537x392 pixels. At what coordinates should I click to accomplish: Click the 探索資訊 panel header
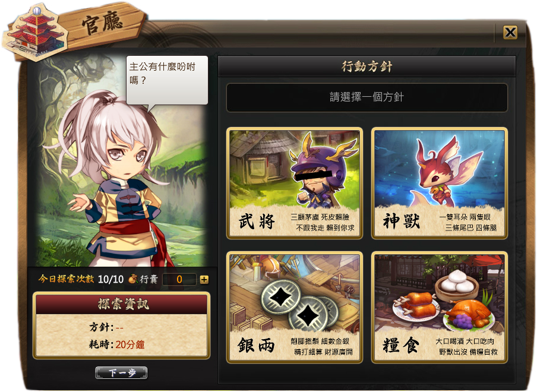tap(122, 304)
